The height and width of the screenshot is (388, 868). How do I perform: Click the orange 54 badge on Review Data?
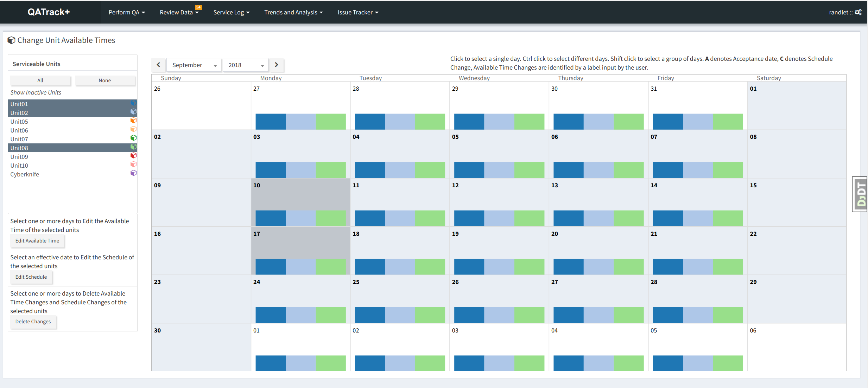pos(198,7)
